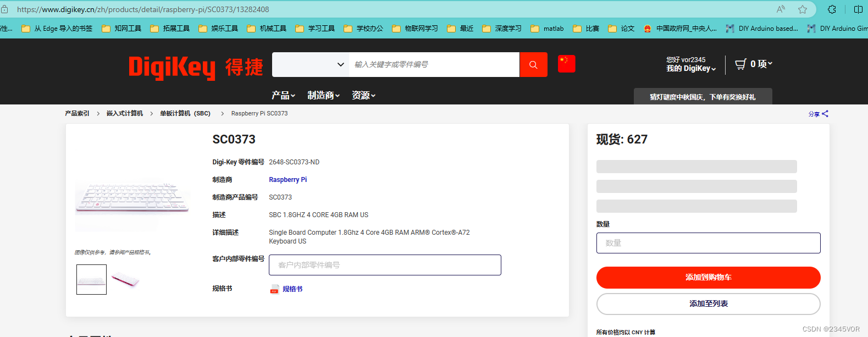
Task: Open the 规格书 datasheet link
Action: coord(292,289)
